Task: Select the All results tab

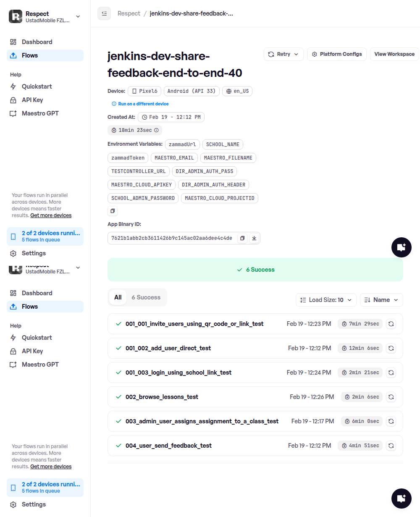Action: pyautogui.click(x=118, y=297)
